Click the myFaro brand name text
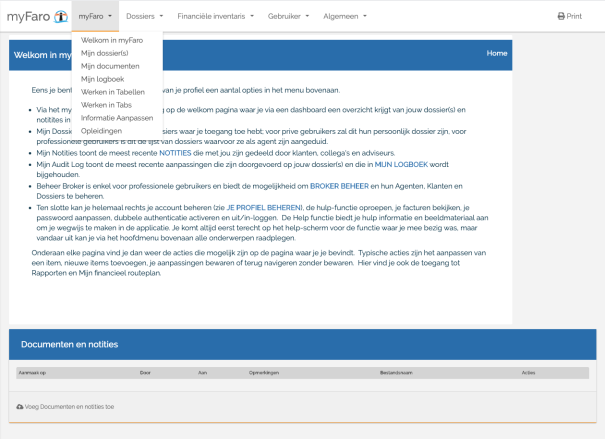This screenshot has width=605, height=439. click(29, 17)
